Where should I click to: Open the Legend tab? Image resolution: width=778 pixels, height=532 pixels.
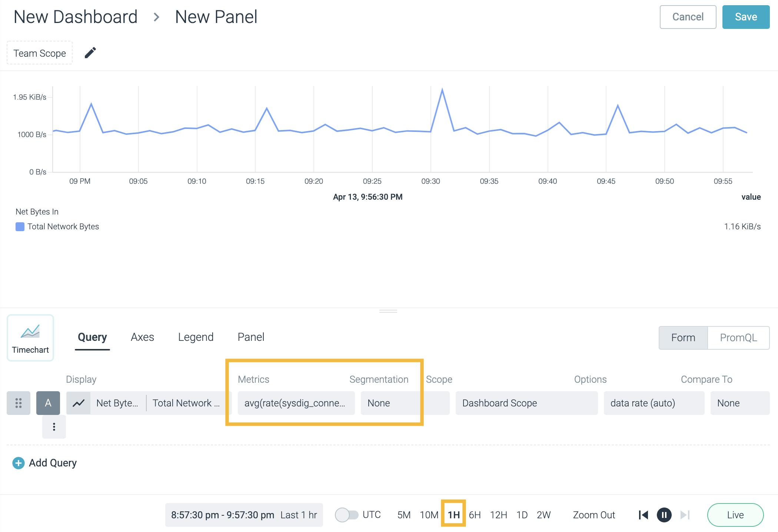point(196,337)
